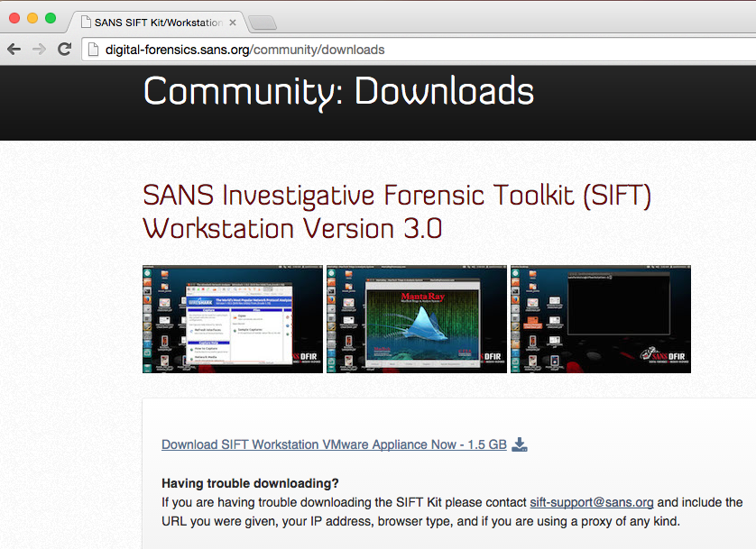Open a new browser tab

(263, 23)
